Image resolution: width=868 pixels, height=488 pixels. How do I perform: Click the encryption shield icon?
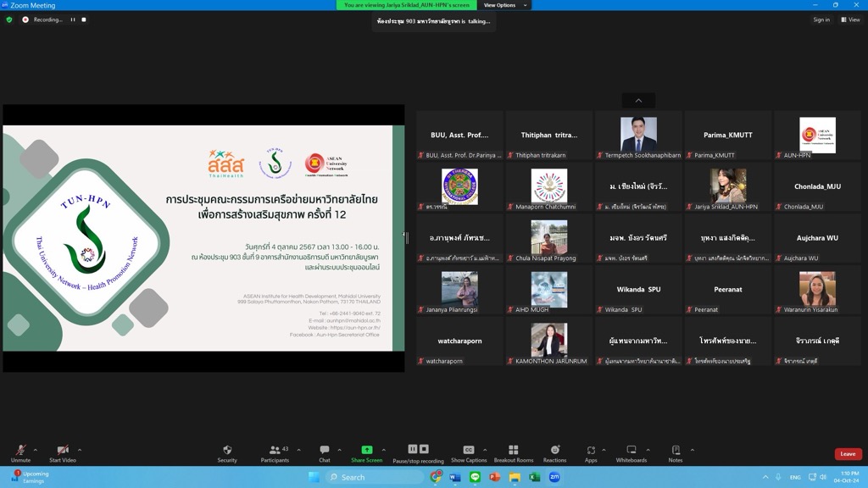[x=9, y=19]
